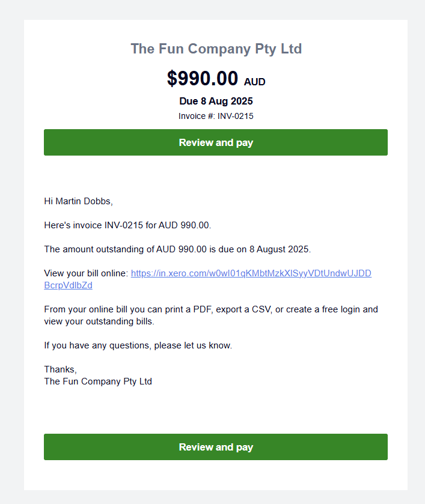Click the If you have any questions line

[138, 345]
